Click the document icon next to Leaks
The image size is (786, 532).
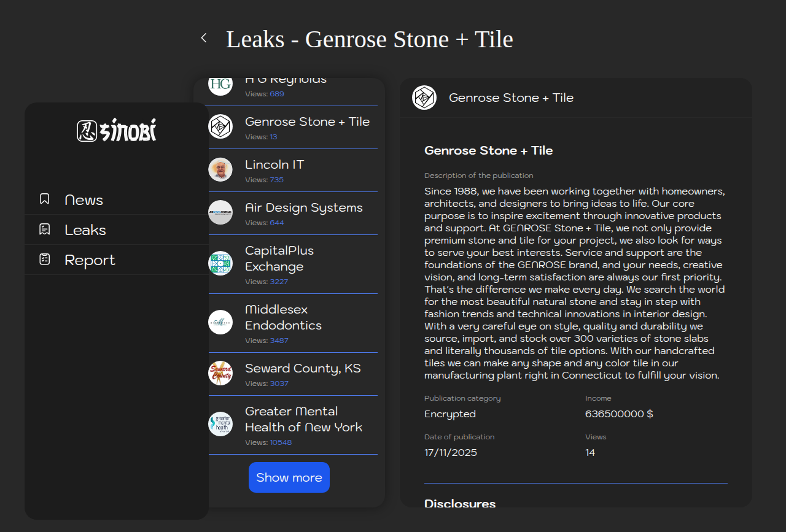point(44,229)
